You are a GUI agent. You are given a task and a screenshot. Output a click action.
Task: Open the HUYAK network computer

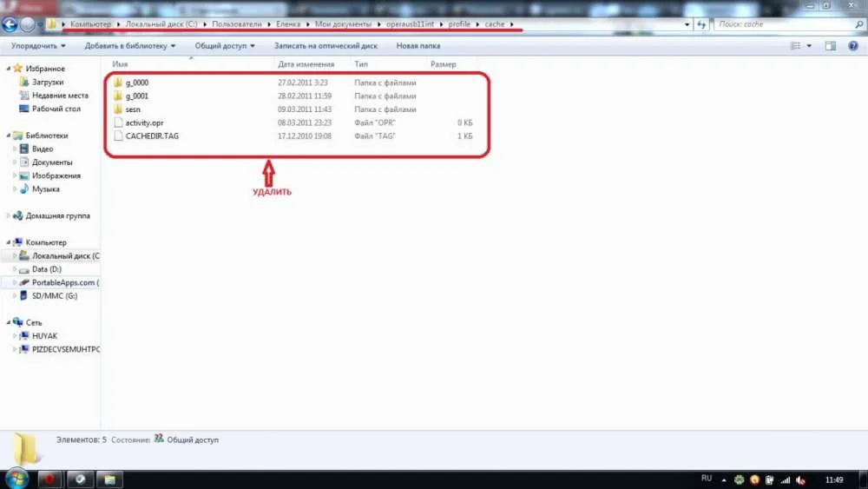(x=44, y=335)
